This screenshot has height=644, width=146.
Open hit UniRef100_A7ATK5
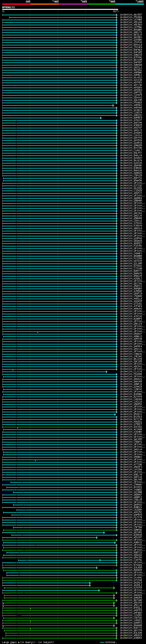(x=131, y=588)
